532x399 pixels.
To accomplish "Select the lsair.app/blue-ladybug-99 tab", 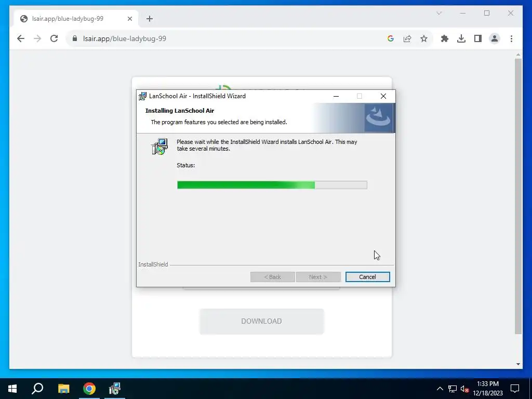I will [x=76, y=19].
